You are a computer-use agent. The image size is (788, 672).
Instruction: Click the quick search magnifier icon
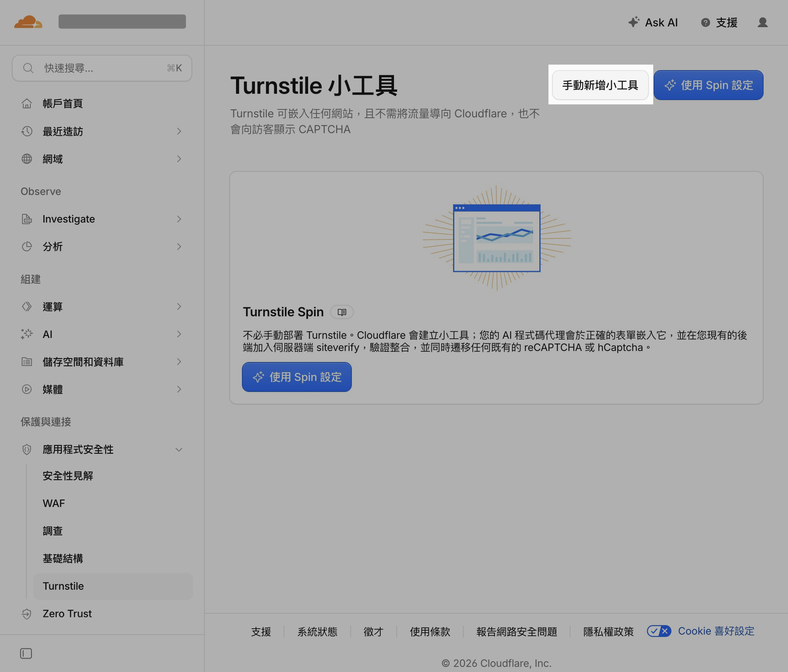(28, 68)
